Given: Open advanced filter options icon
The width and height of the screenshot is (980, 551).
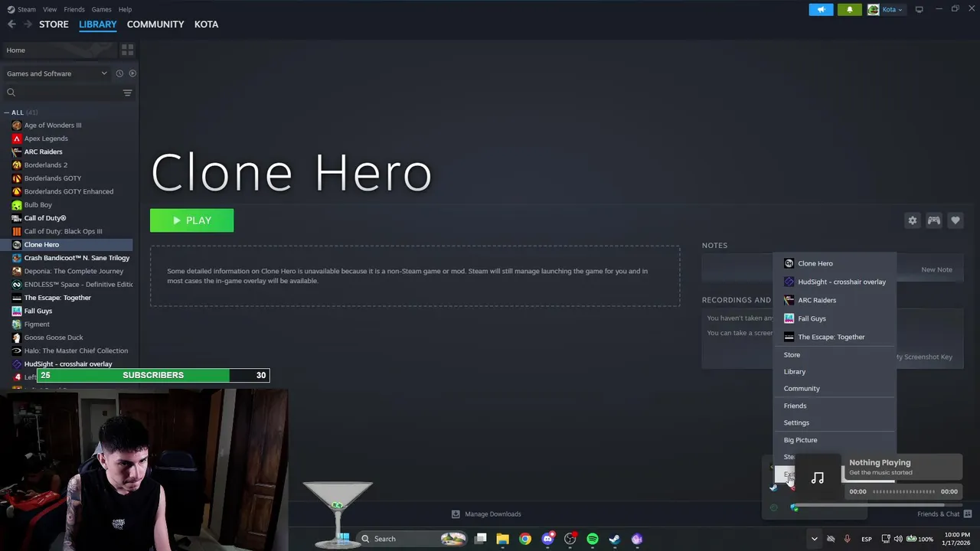Looking at the screenshot, I should (128, 93).
